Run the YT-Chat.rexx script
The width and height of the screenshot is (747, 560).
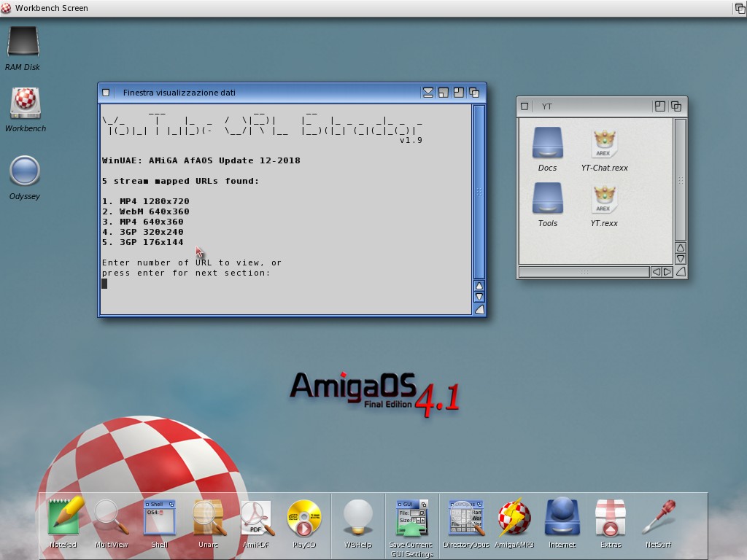[x=604, y=144]
